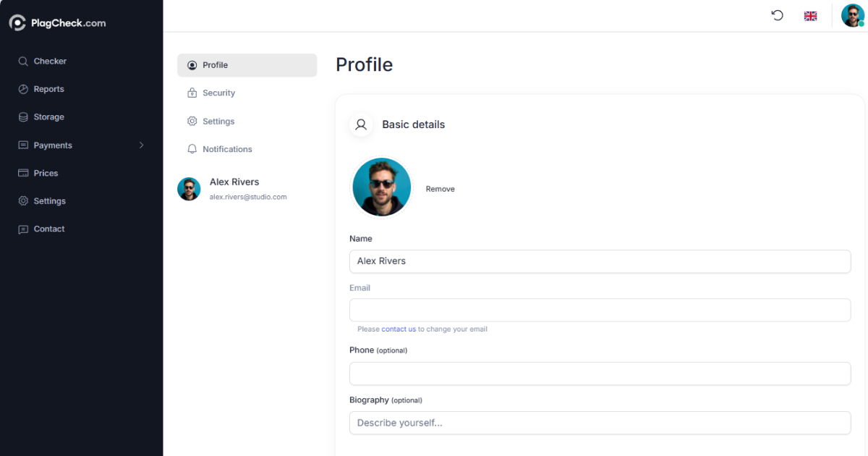
Task: Expand the Payments menu
Action: (x=54, y=145)
